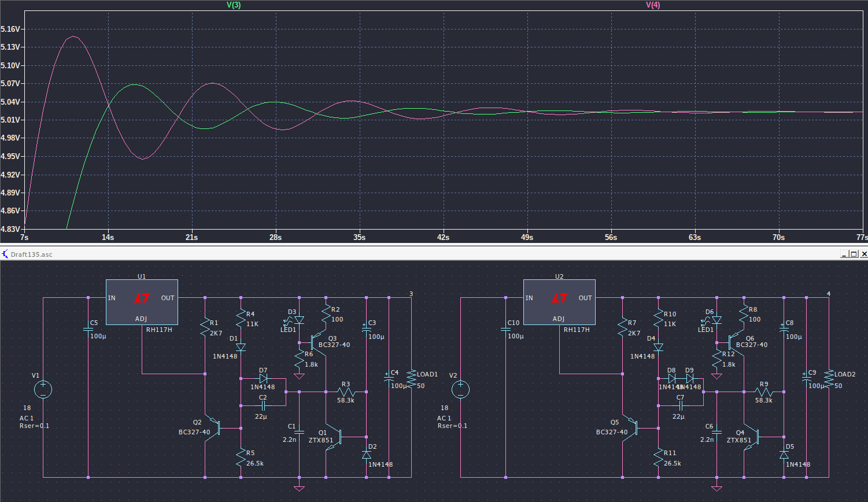Click the V(3) trace label in the plot
The image size is (868, 502).
coord(234,5)
